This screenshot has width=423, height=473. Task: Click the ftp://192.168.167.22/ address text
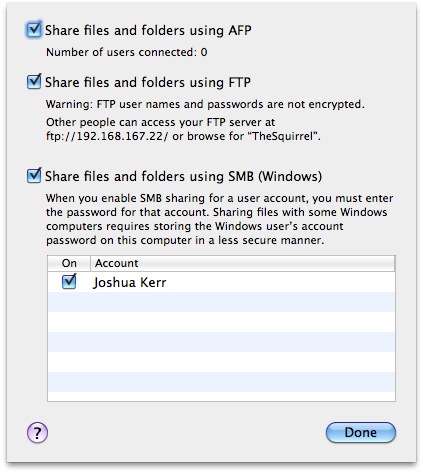pyautogui.click(x=107, y=136)
